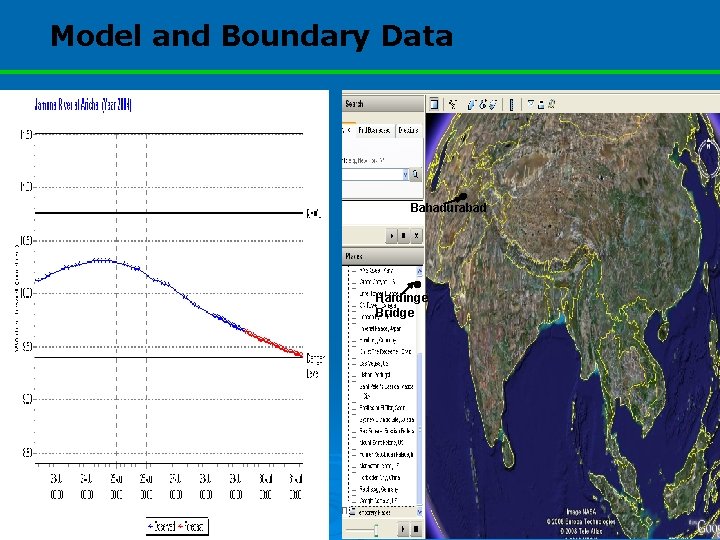Open the Ruler measuring tool
The height and width of the screenshot is (540, 720).
click(512, 105)
